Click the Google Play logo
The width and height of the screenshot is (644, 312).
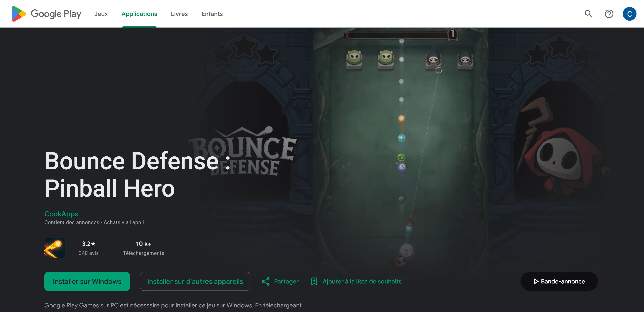tap(46, 14)
